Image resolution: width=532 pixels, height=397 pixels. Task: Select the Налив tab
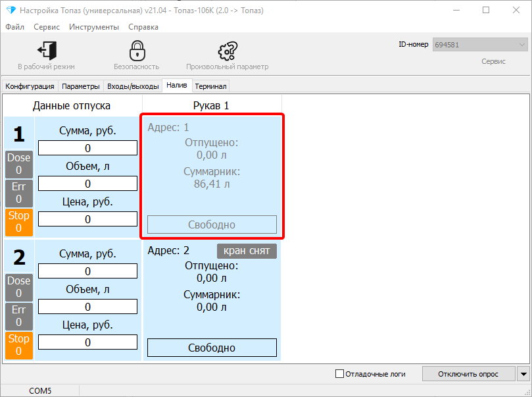click(x=177, y=85)
